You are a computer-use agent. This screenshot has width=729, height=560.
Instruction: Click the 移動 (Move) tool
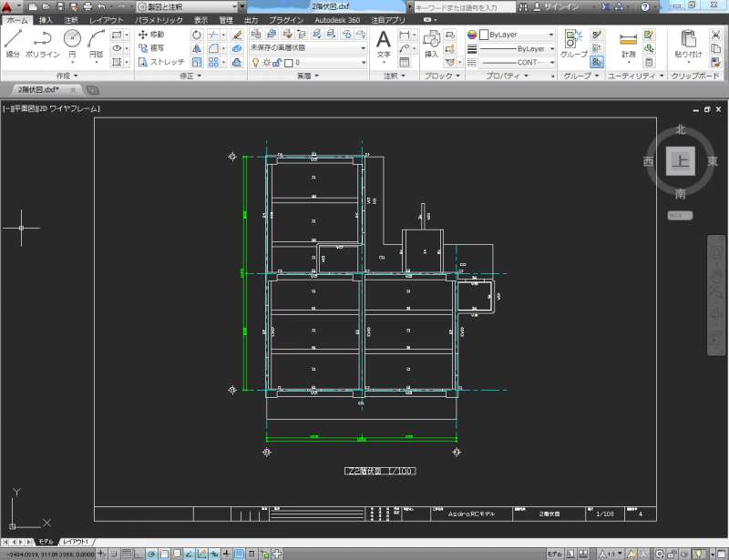[x=150, y=35]
